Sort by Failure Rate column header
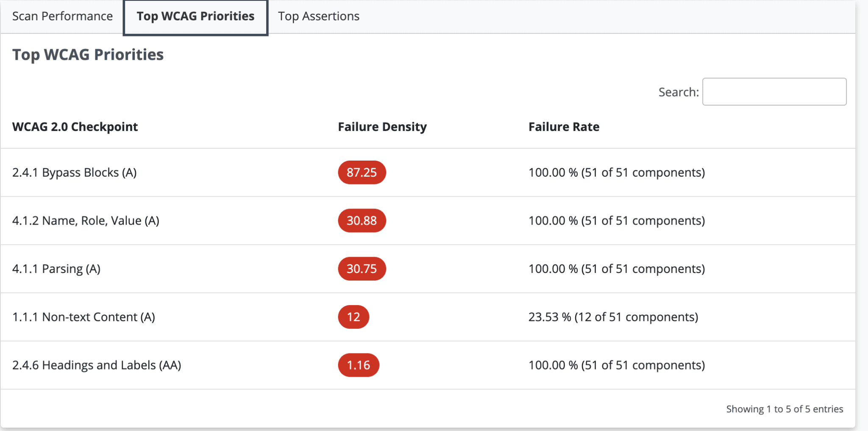The width and height of the screenshot is (868, 431). tap(563, 127)
